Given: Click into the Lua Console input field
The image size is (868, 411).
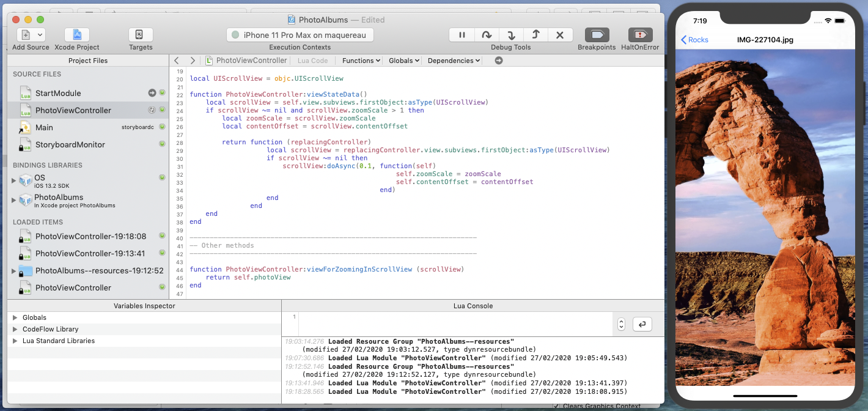Looking at the screenshot, I should [456, 324].
